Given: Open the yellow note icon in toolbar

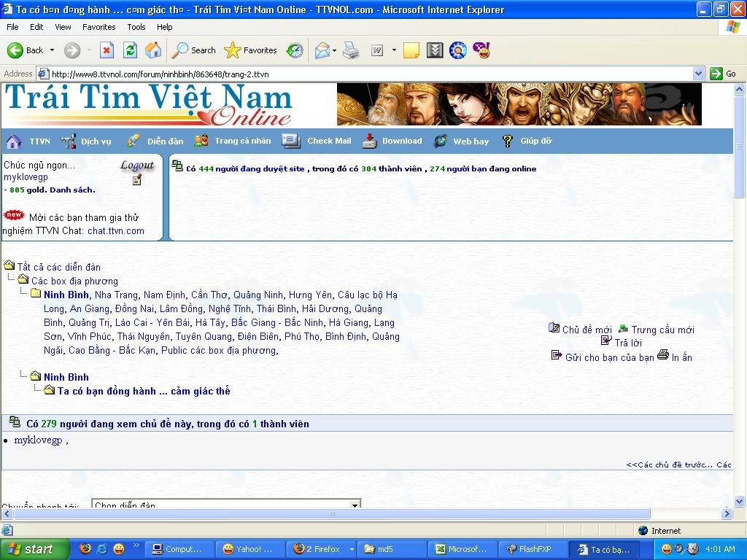Looking at the screenshot, I should coord(411,50).
